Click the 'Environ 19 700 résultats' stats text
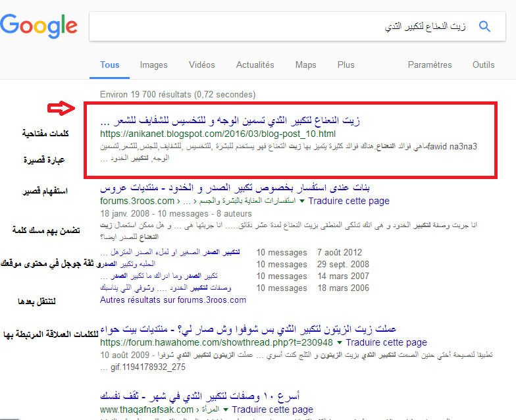 click(x=178, y=95)
